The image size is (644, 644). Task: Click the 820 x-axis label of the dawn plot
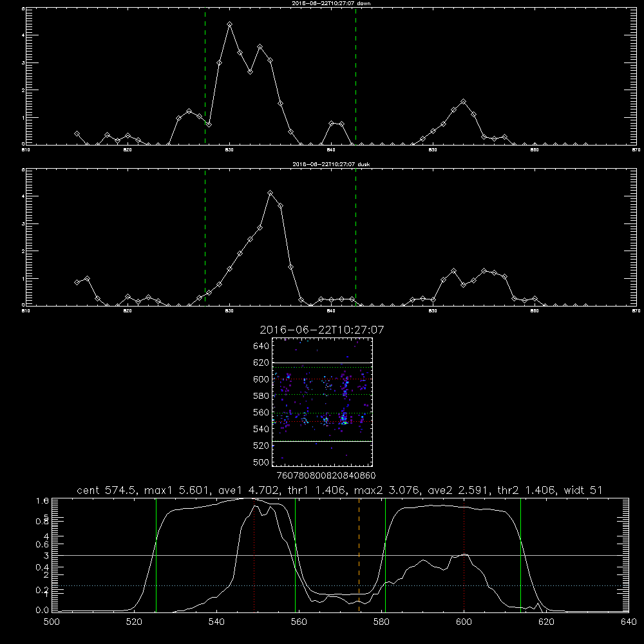point(128,150)
